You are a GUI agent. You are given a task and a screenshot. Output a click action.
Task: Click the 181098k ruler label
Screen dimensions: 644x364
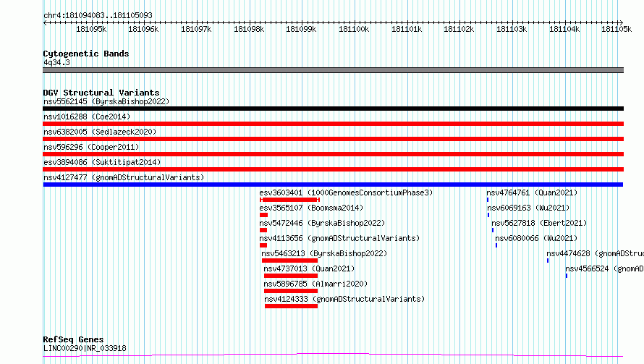[x=249, y=29]
